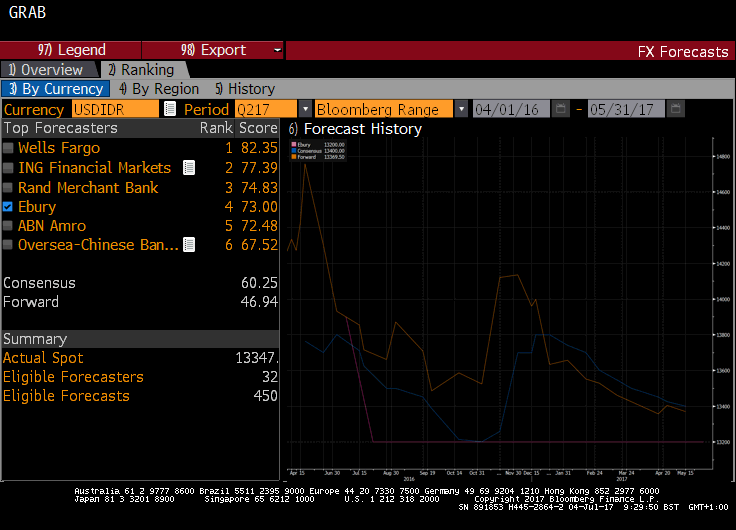Click the Score column header

[x=258, y=128]
